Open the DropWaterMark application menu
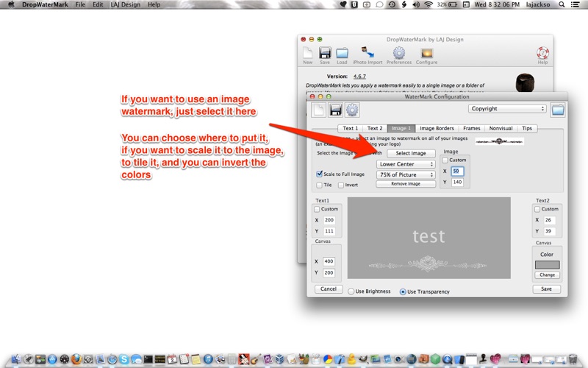588x368 pixels. coord(45,4)
